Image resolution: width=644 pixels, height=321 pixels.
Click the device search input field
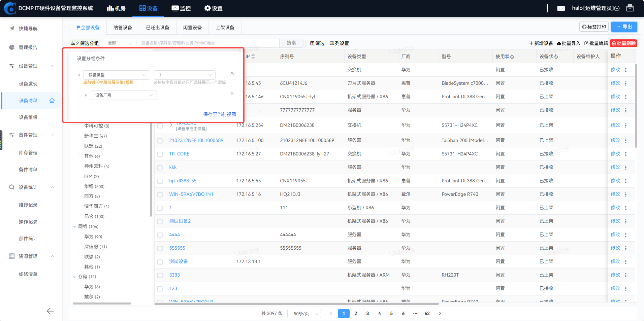point(208,43)
